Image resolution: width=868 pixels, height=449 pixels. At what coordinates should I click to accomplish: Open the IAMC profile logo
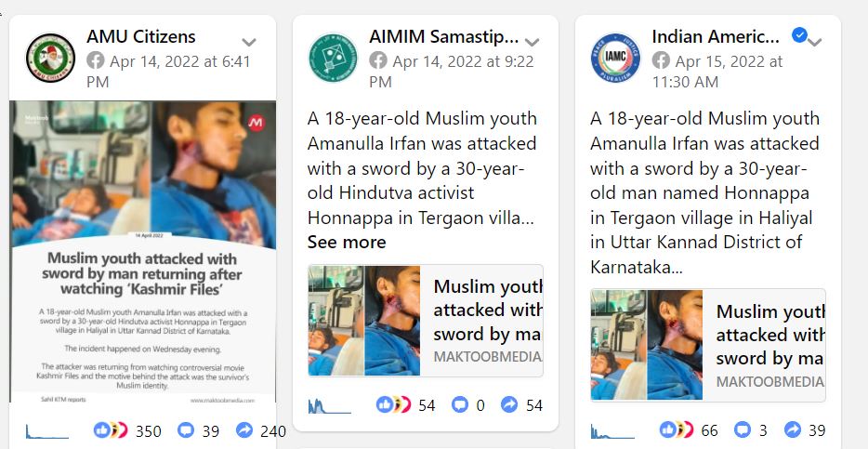point(616,59)
